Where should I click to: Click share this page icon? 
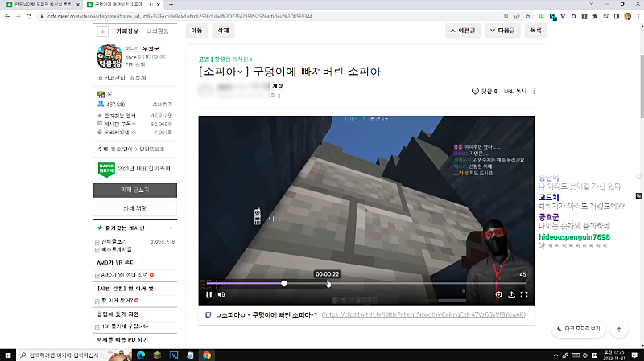517,16
